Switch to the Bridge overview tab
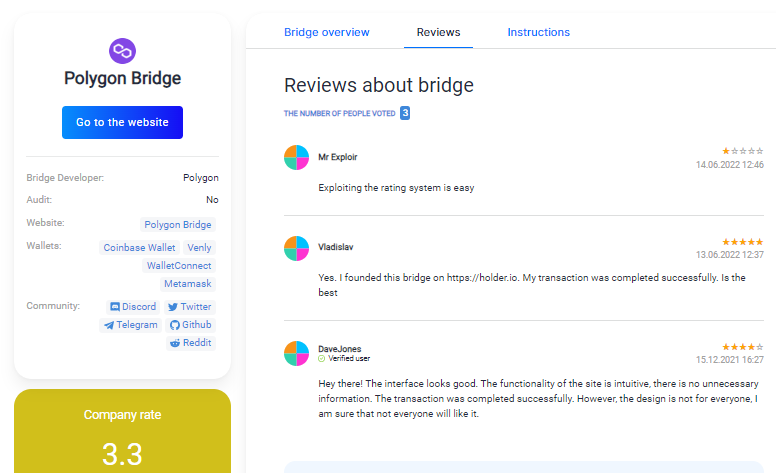The image size is (776, 473). tap(326, 32)
